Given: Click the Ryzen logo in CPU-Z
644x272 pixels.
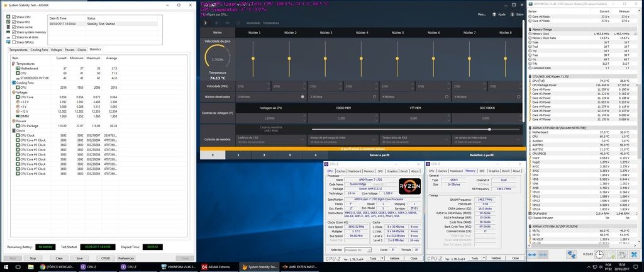Looking at the screenshot, I should point(409,186).
